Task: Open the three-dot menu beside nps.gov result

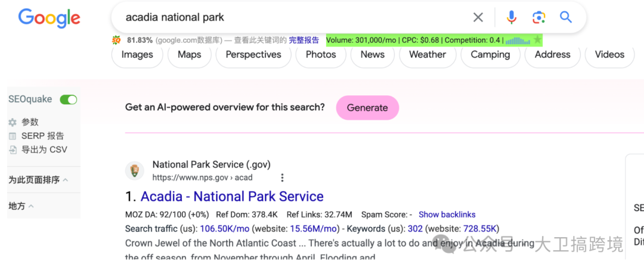Action: click(282, 178)
